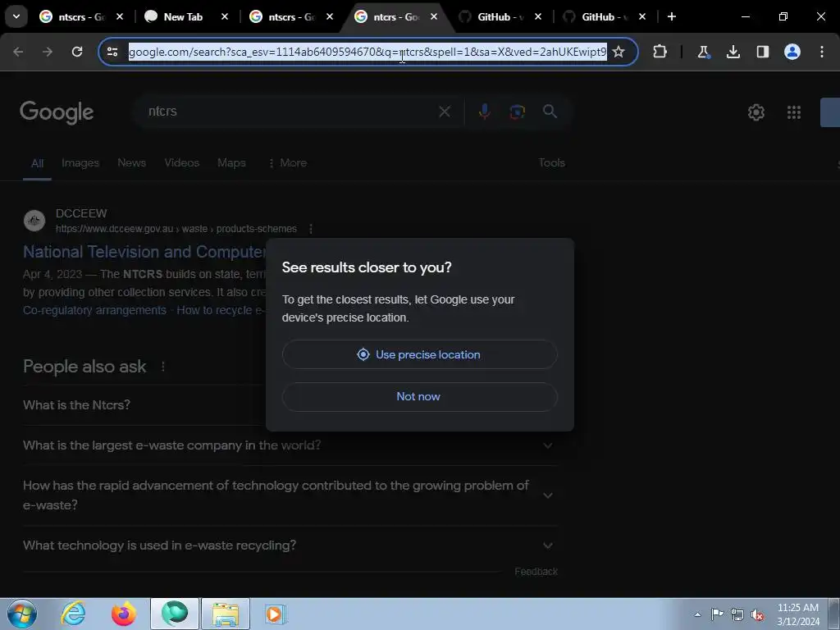Open search Tools
The width and height of the screenshot is (840, 630).
pyautogui.click(x=551, y=163)
